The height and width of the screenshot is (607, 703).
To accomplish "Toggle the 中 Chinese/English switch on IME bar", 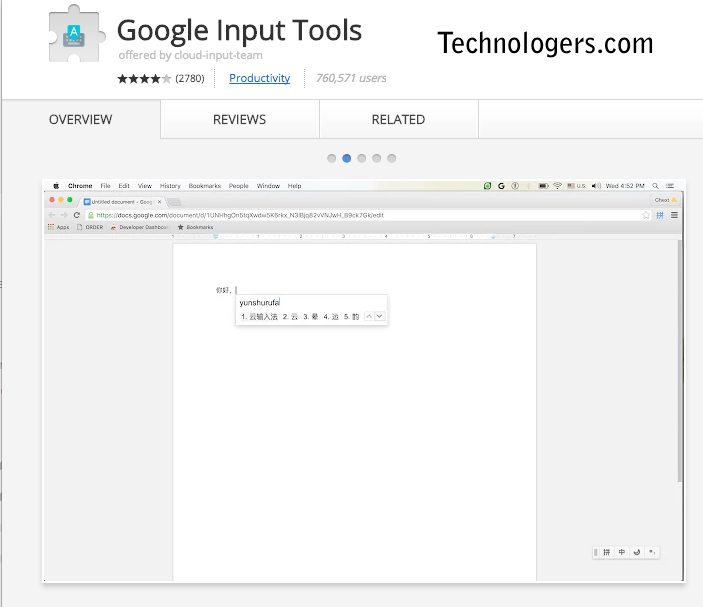I will [622, 552].
